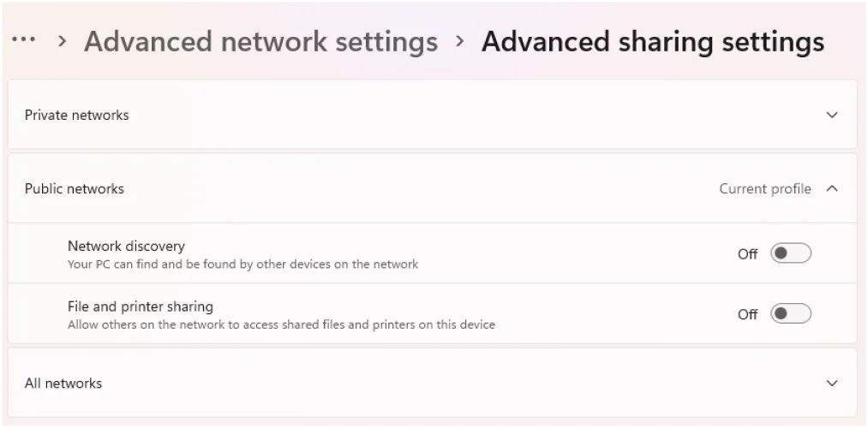Enable the Network discovery switch
Image resolution: width=868 pixels, height=428 pixels.
click(790, 253)
